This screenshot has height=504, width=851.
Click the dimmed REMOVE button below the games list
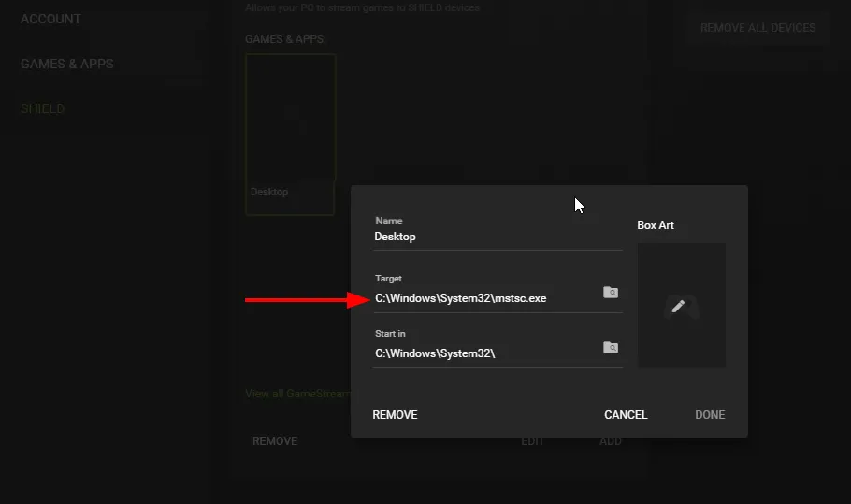tap(275, 441)
